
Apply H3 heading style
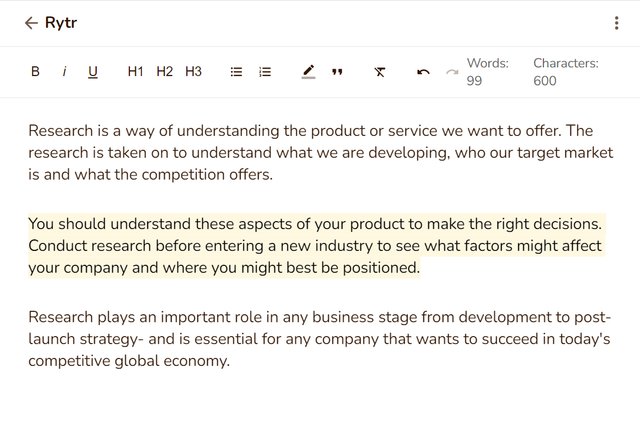pyautogui.click(x=193, y=72)
